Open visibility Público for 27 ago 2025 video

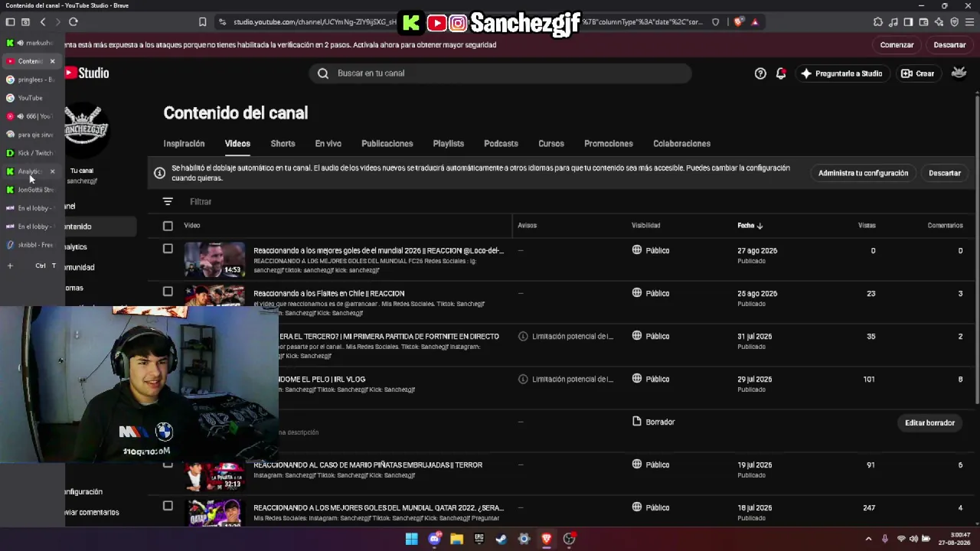coord(651,250)
